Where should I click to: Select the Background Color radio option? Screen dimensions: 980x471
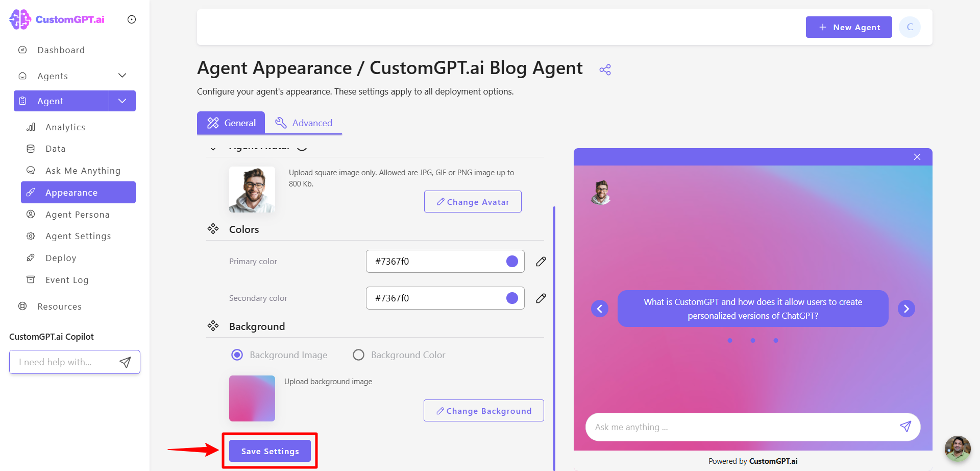(359, 355)
